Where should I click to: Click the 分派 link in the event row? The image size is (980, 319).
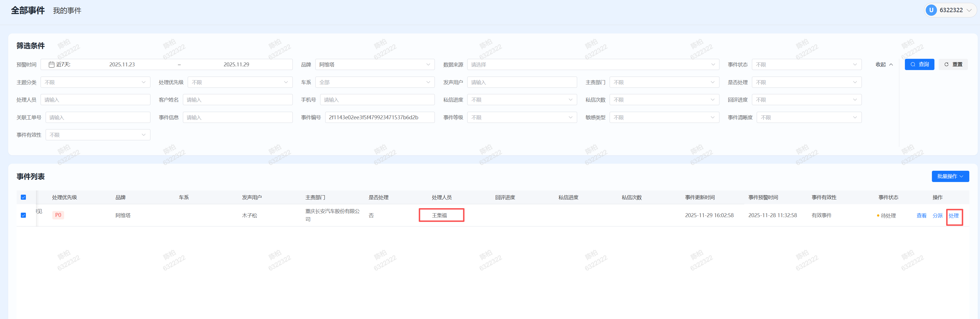tap(938, 215)
